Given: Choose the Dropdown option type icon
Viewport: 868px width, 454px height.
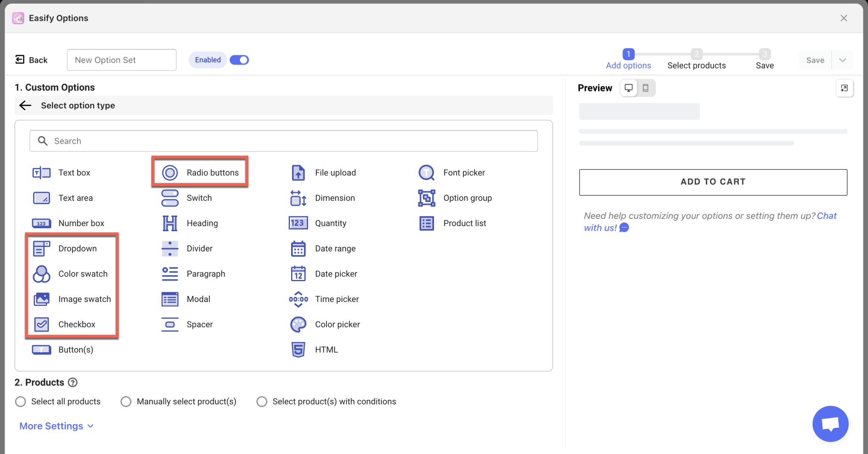Looking at the screenshot, I should pyautogui.click(x=42, y=249).
